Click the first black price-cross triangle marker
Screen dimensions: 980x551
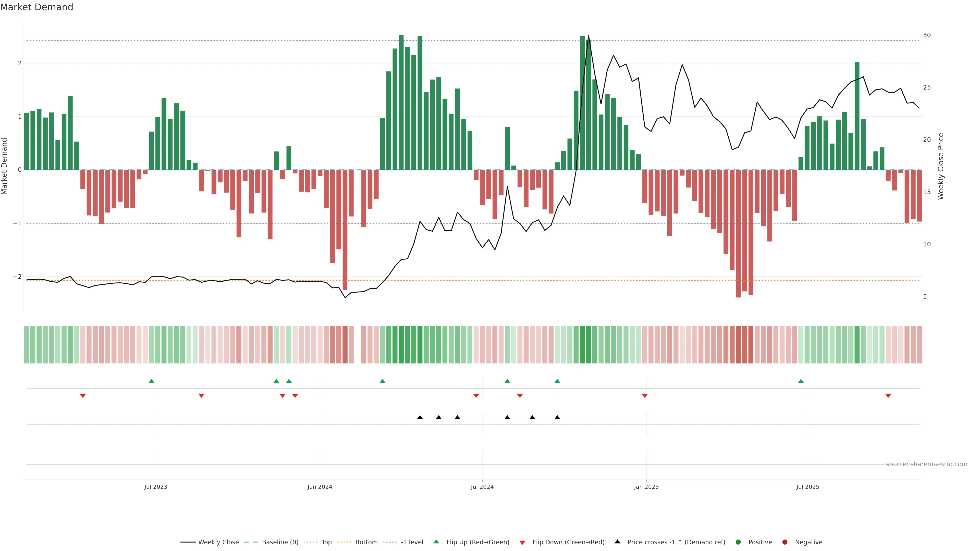coord(420,418)
